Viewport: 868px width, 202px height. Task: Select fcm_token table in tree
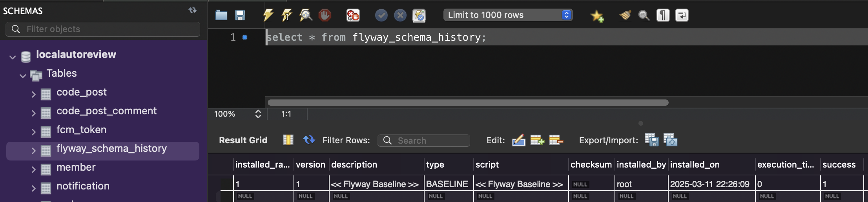(81, 130)
